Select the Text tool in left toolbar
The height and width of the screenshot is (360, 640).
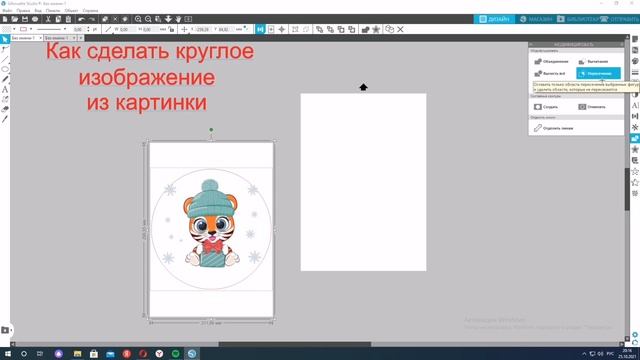coord(5,89)
